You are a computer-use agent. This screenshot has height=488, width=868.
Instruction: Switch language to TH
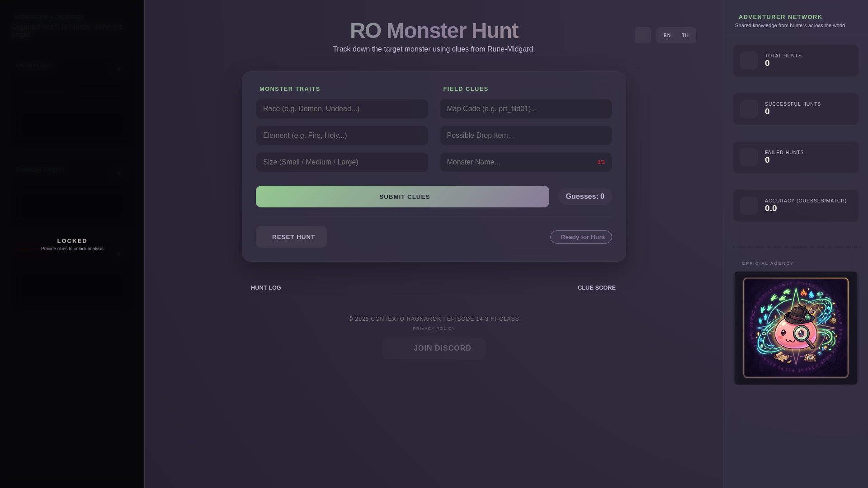685,35
